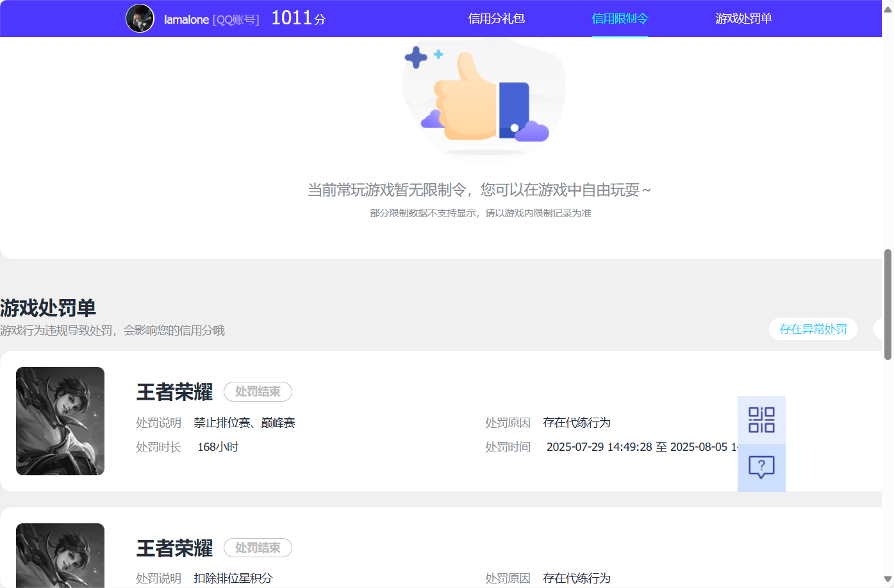Open hero thumbnail of the 禁止排位赛 penalty card
Screen dimensions: 894x588
pyautogui.click(x=60, y=421)
